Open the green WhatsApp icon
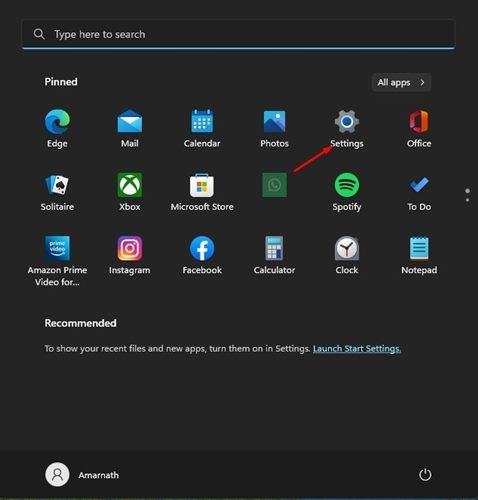Screen dimensions: 478x500 point(274,185)
